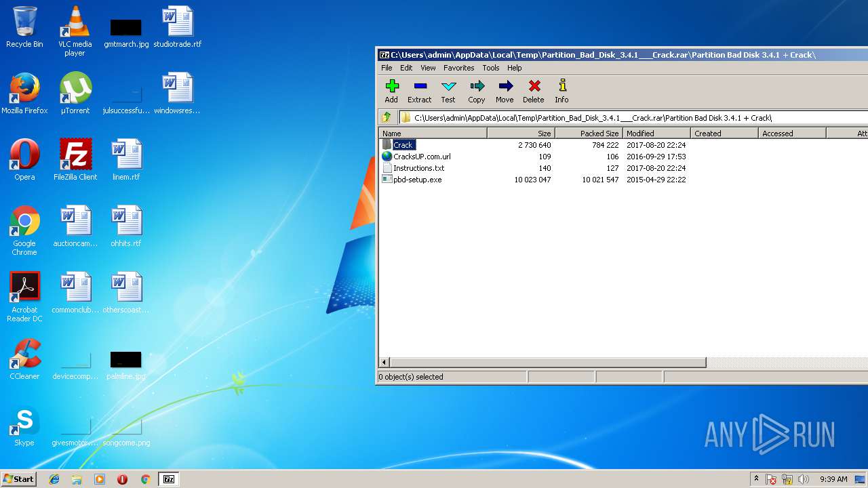The image size is (868, 488).
Task: Sort by Created column header
Action: click(x=724, y=134)
